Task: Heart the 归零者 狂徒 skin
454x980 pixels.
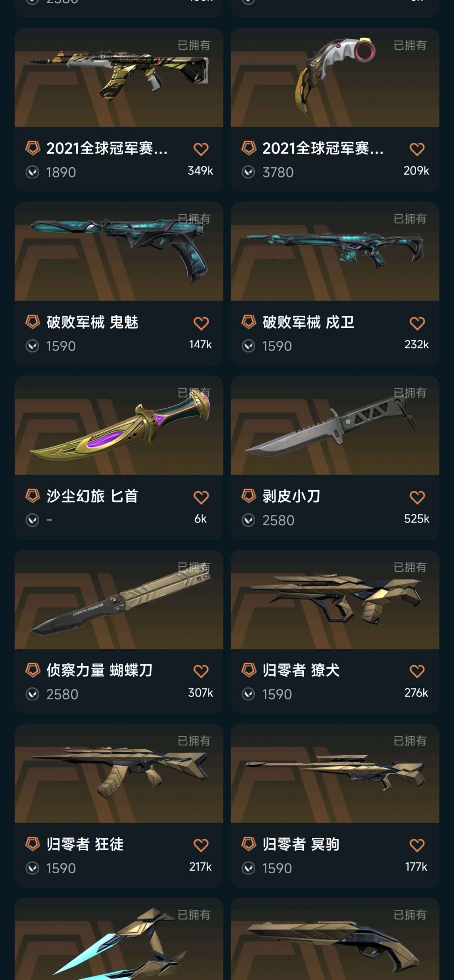Action: 201,845
